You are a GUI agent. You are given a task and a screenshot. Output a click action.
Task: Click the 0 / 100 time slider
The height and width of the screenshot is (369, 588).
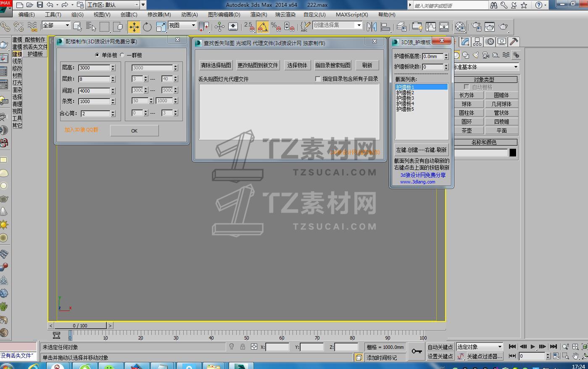pos(80,326)
